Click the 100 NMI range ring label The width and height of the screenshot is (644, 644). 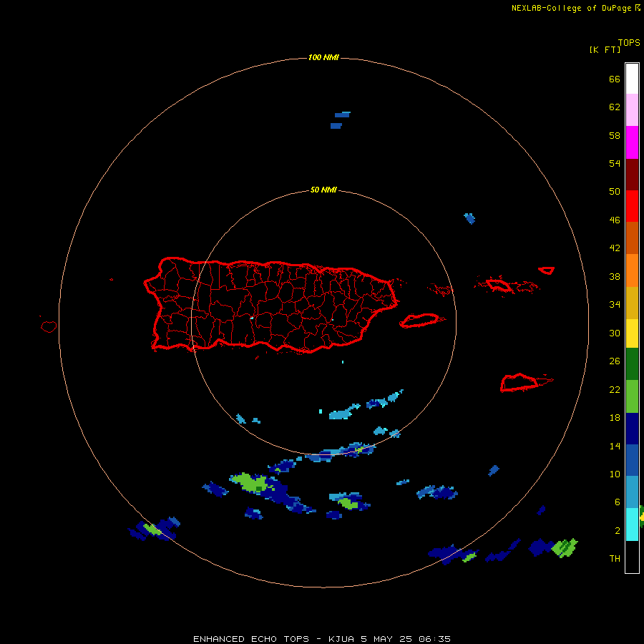(323, 57)
